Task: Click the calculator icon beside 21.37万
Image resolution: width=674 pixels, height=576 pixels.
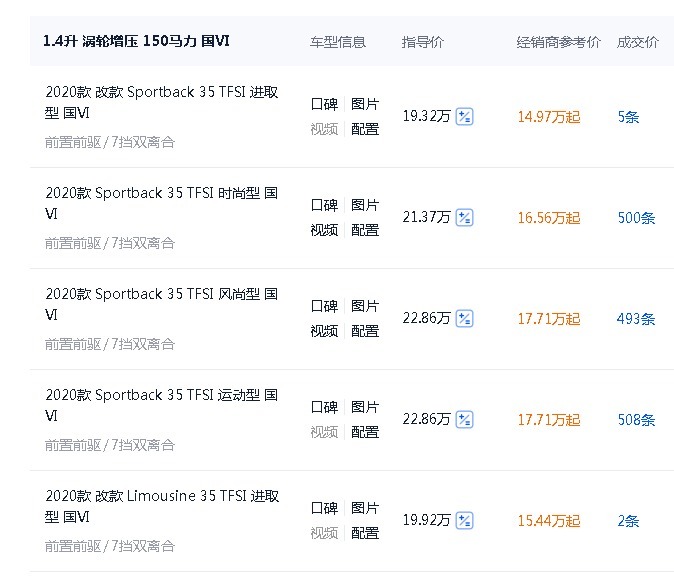Action: click(x=464, y=217)
